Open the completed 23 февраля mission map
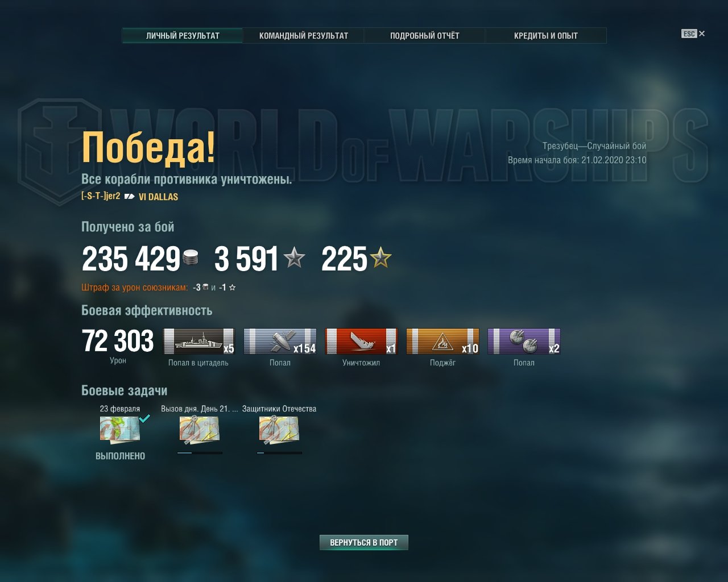Screen dimensions: 728x582 tap(120, 429)
